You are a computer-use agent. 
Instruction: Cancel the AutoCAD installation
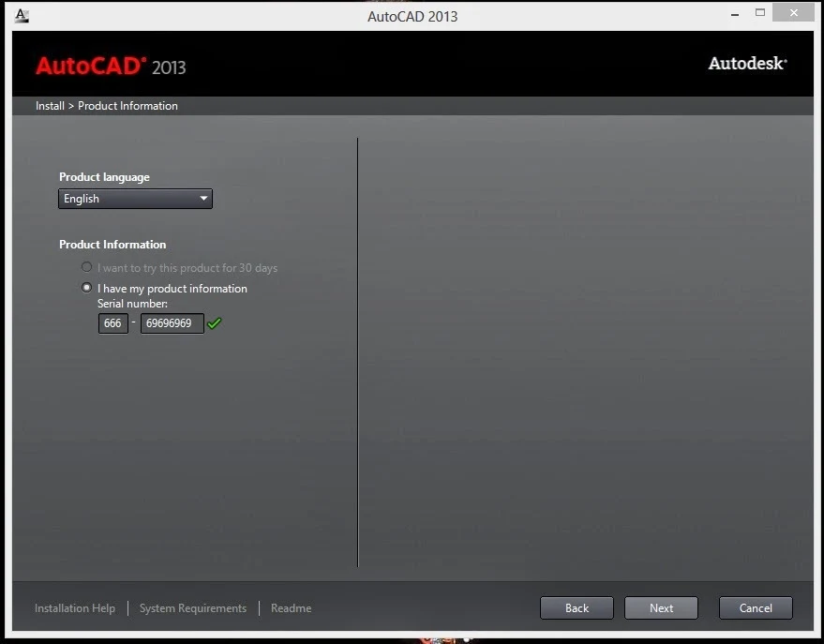click(x=756, y=607)
